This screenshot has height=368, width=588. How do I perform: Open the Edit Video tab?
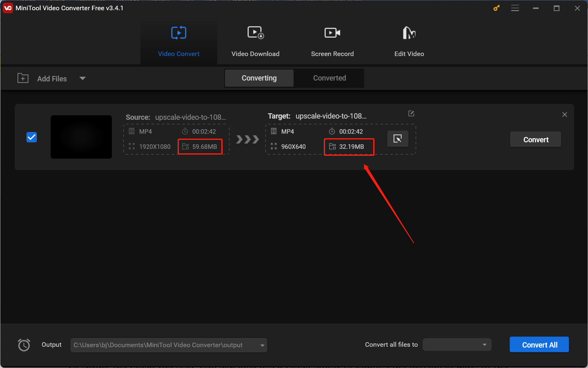coord(409,41)
